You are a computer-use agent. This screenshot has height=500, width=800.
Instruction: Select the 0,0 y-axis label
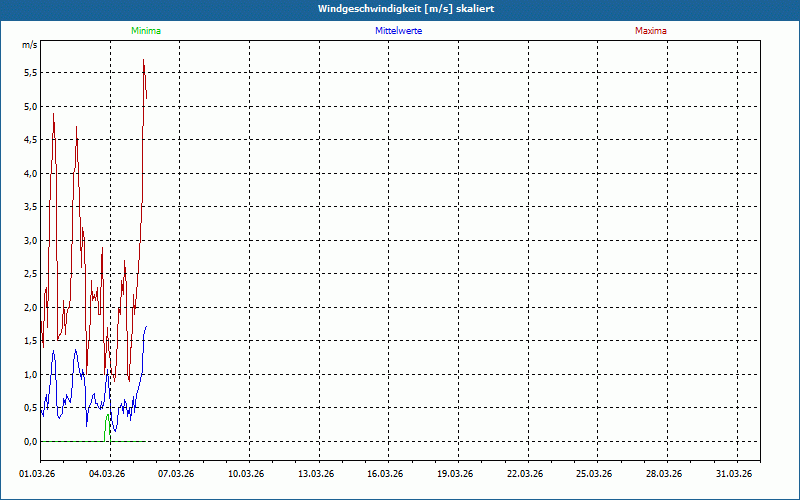tap(30, 441)
